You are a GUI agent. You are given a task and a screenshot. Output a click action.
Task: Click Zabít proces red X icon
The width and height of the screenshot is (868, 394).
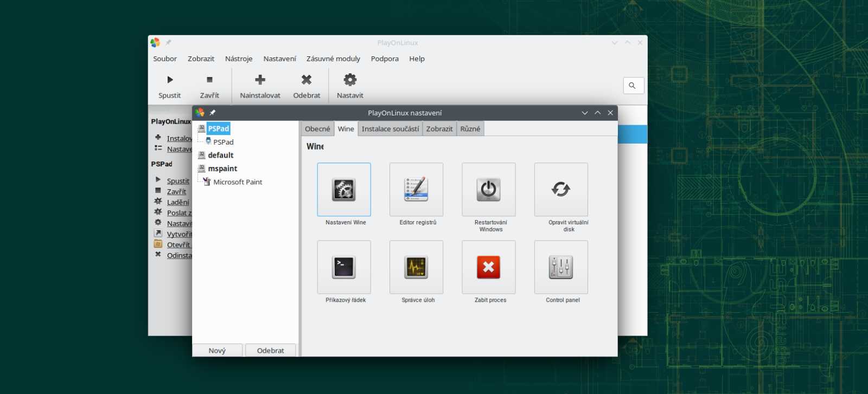click(489, 267)
